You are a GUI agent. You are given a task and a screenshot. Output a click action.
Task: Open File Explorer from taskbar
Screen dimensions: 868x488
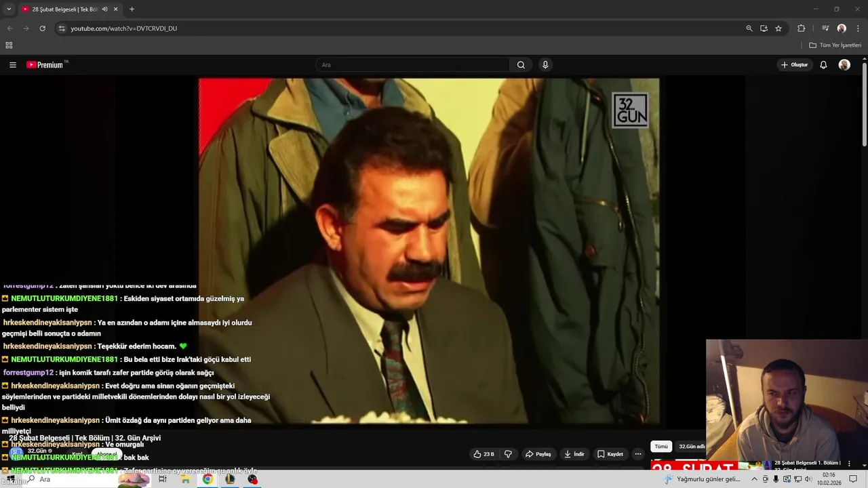pos(185,479)
